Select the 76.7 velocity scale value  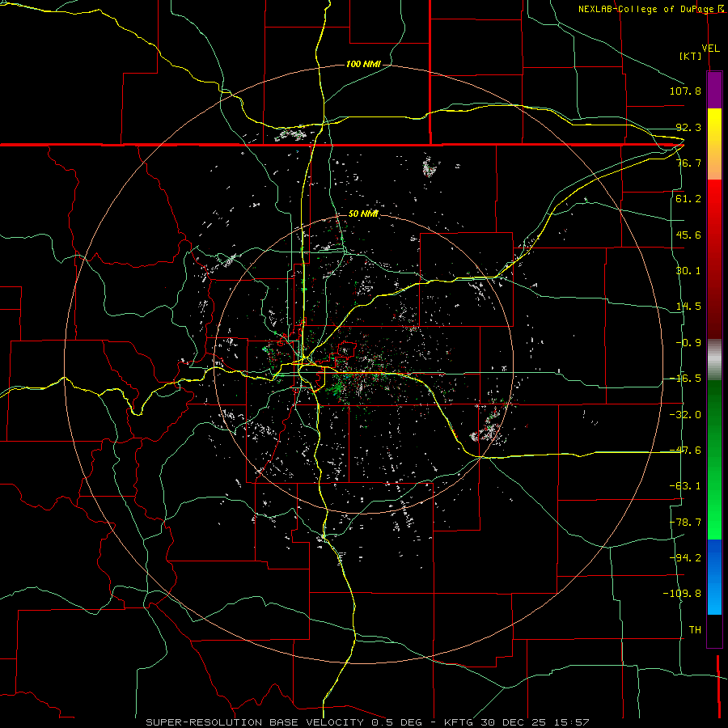pos(688,163)
